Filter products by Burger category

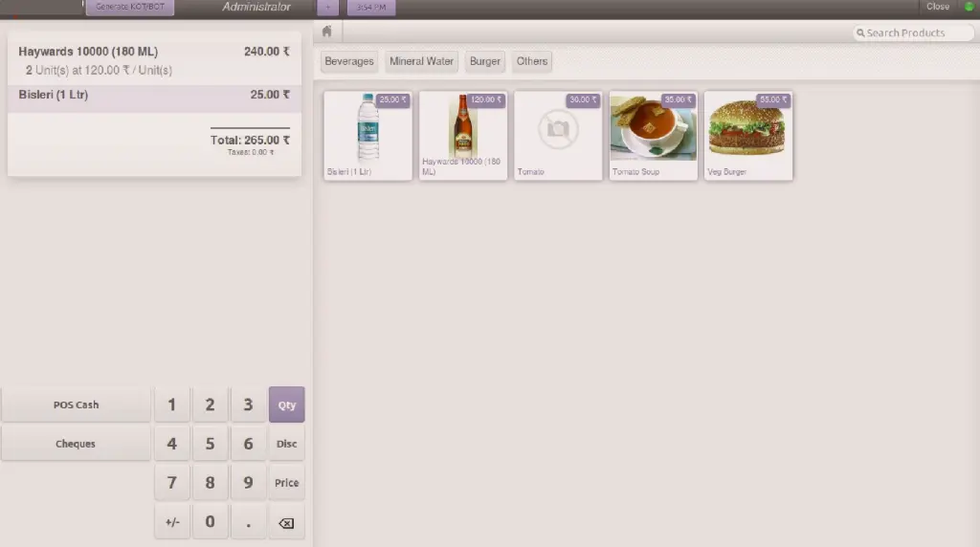(x=485, y=61)
